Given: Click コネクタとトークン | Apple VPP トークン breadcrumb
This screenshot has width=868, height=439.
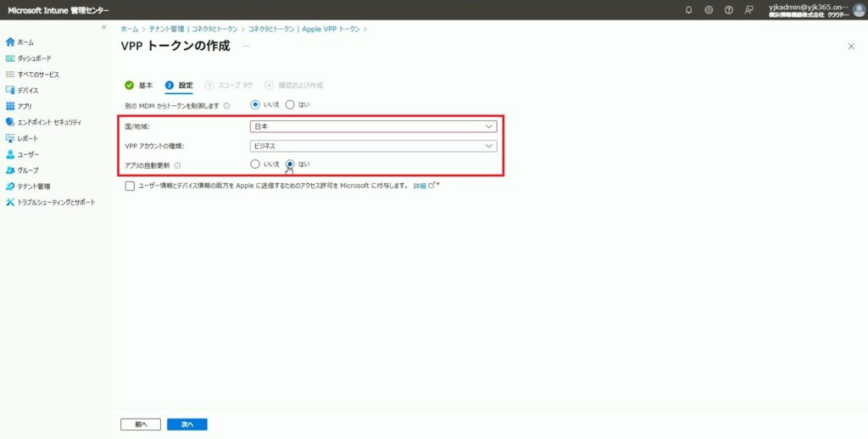Looking at the screenshot, I should [x=304, y=29].
